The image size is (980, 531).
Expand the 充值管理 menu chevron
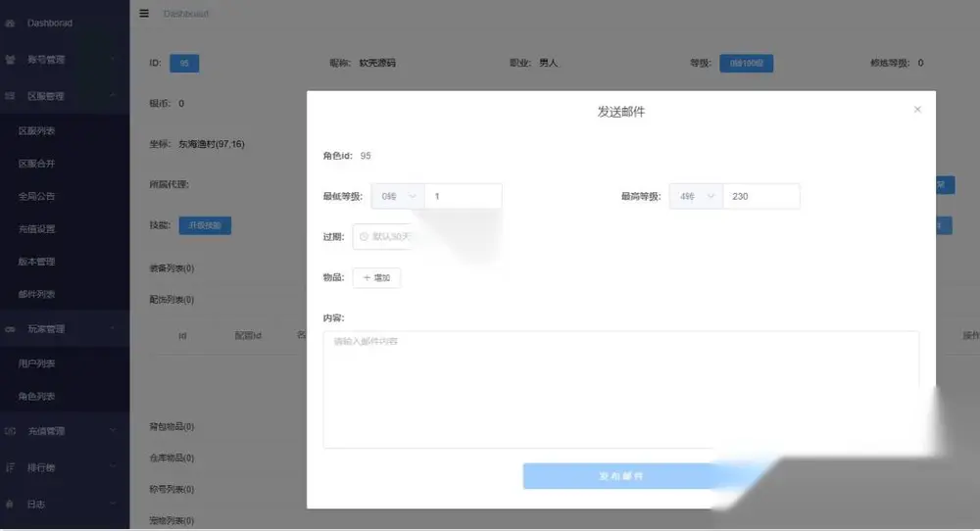113,430
